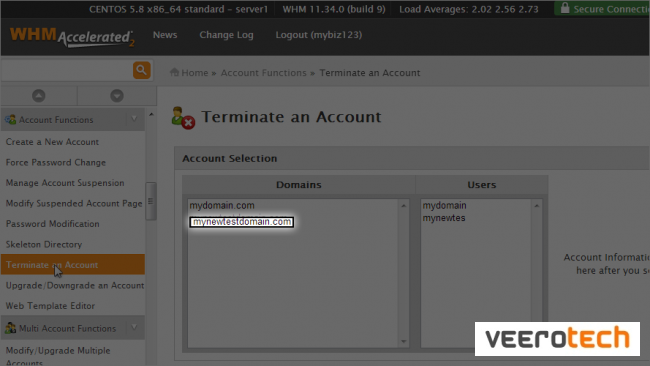Click the sidebar scrollbar handle

pyautogui.click(x=150, y=201)
